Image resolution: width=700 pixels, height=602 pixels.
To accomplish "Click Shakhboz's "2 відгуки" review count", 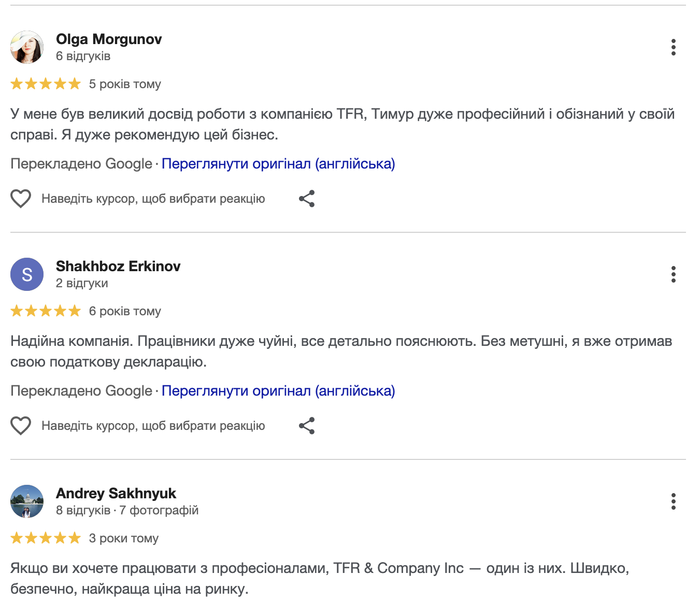I will [82, 283].
